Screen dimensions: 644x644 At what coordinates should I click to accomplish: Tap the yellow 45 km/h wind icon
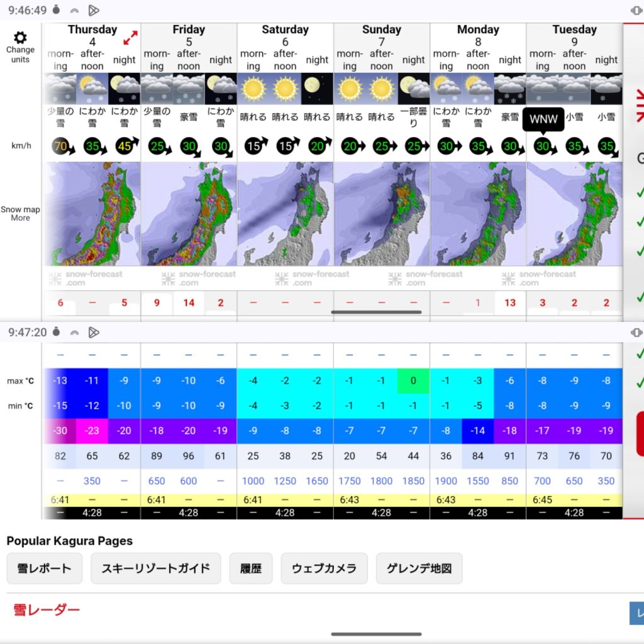click(125, 147)
